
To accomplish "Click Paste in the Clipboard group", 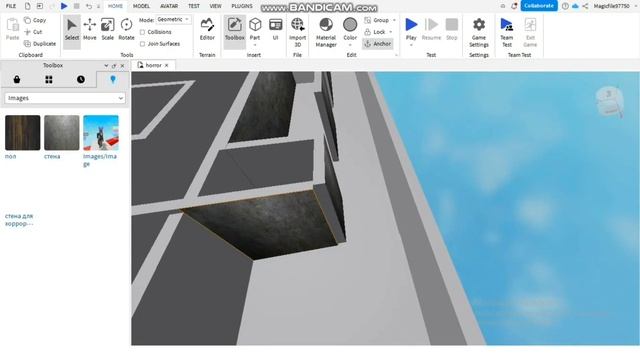I will [x=12, y=29].
